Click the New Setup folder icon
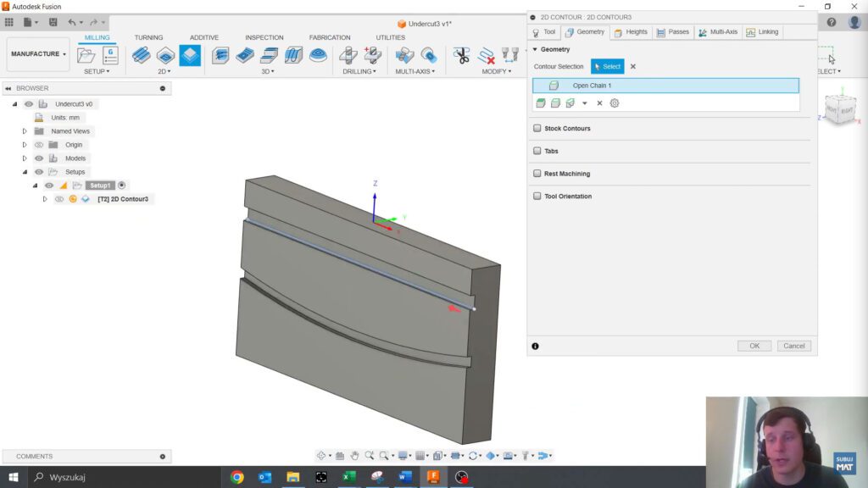This screenshot has width=868, height=488. pos(86,56)
